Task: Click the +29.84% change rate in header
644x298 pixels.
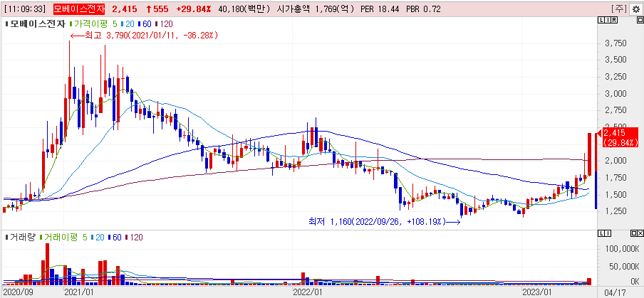Action: click(x=194, y=9)
